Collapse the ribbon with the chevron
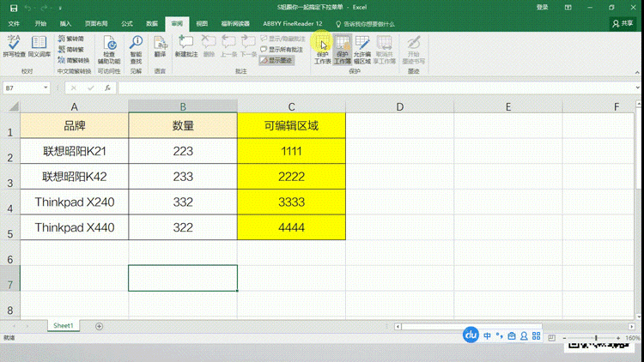 point(637,72)
